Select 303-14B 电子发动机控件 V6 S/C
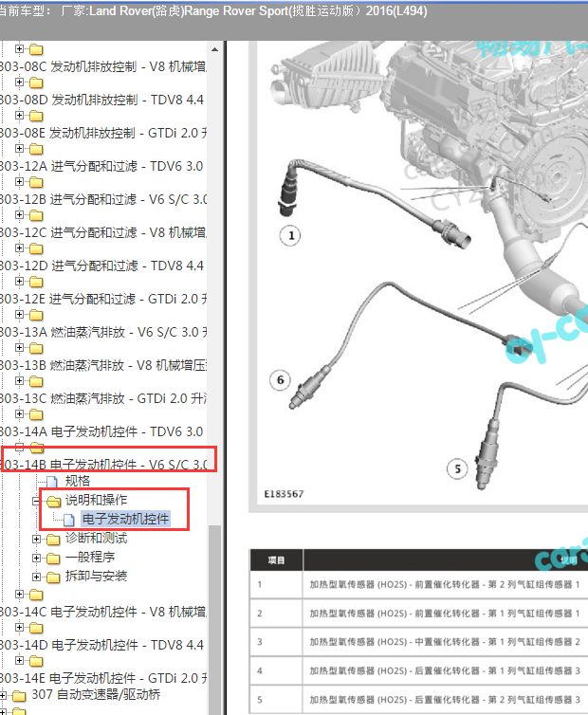 coord(103,465)
